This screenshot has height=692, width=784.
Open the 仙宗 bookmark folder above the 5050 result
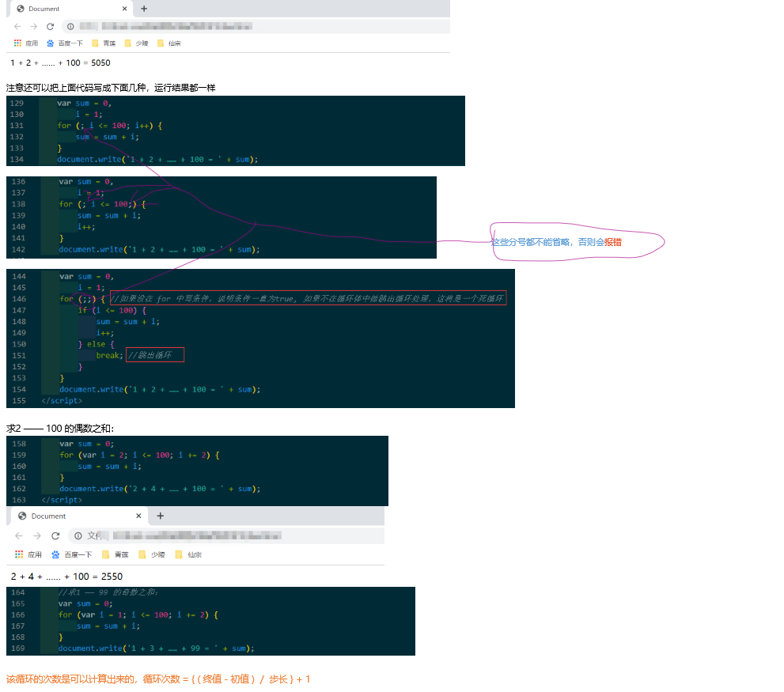point(169,43)
